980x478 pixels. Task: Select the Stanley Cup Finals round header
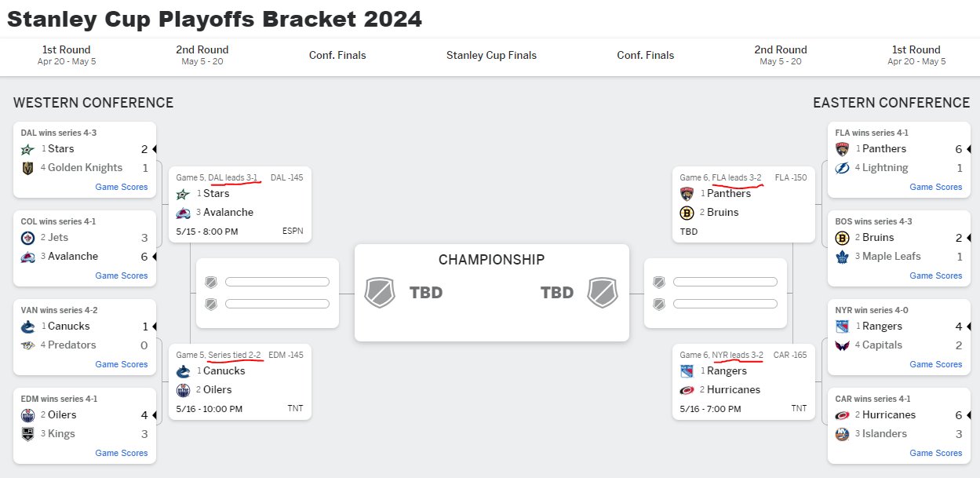coord(491,55)
